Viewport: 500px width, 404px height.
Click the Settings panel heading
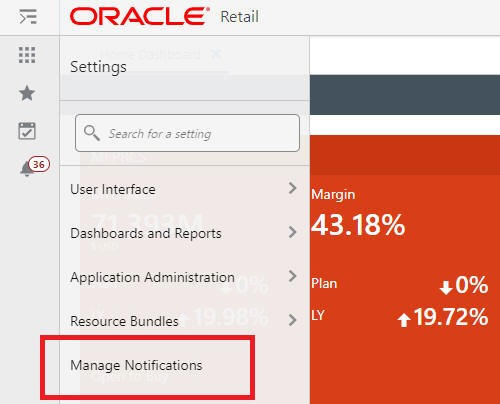point(98,67)
